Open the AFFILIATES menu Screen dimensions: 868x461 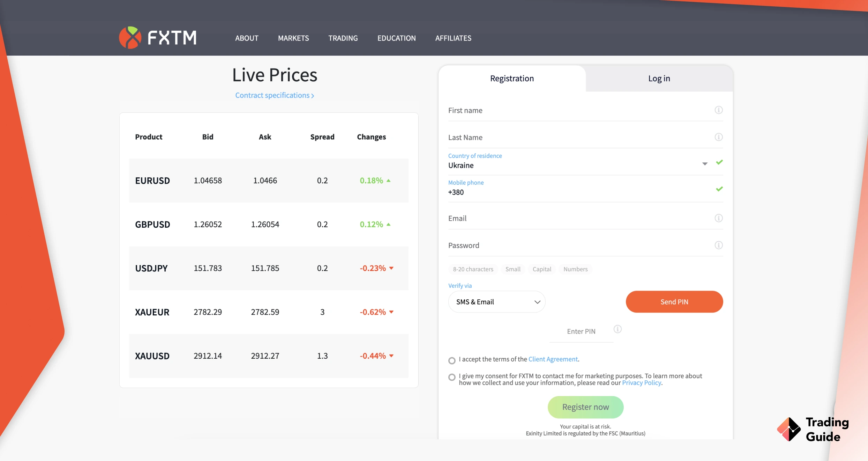pos(453,38)
